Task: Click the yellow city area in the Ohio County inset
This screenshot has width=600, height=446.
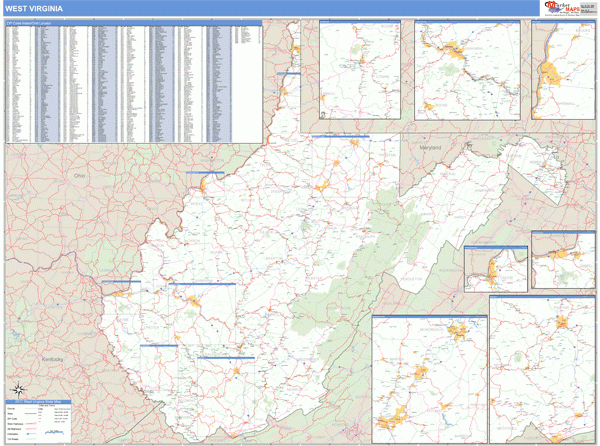Action: point(550,75)
